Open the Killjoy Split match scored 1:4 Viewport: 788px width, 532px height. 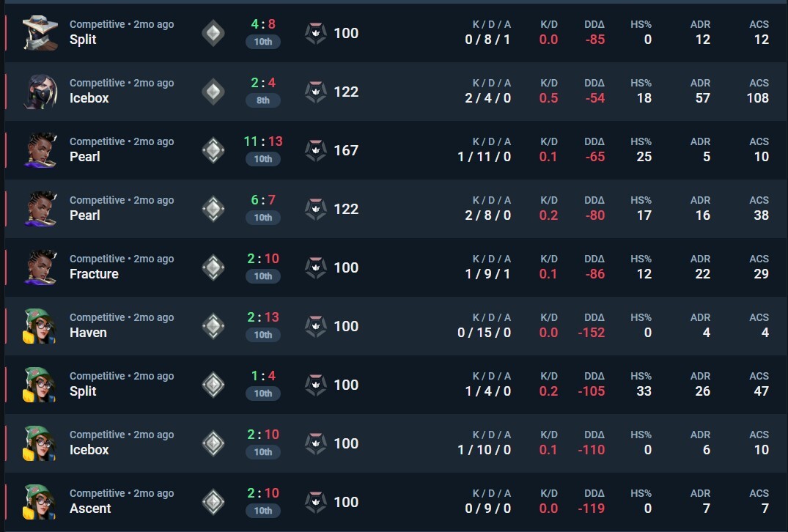pos(396,384)
